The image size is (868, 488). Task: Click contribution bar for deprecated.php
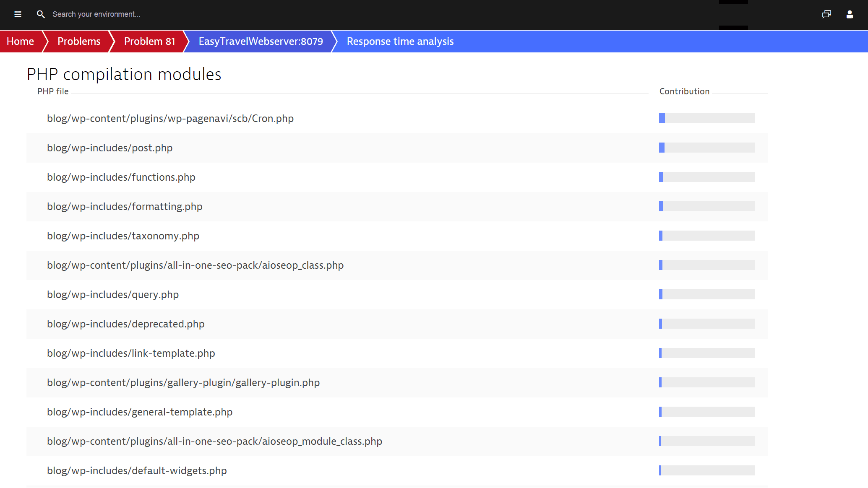tap(707, 324)
